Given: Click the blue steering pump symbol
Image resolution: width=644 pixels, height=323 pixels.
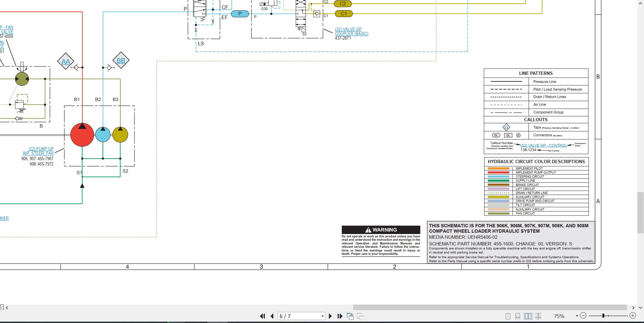Looking at the screenshot, I should pos(103,135).
